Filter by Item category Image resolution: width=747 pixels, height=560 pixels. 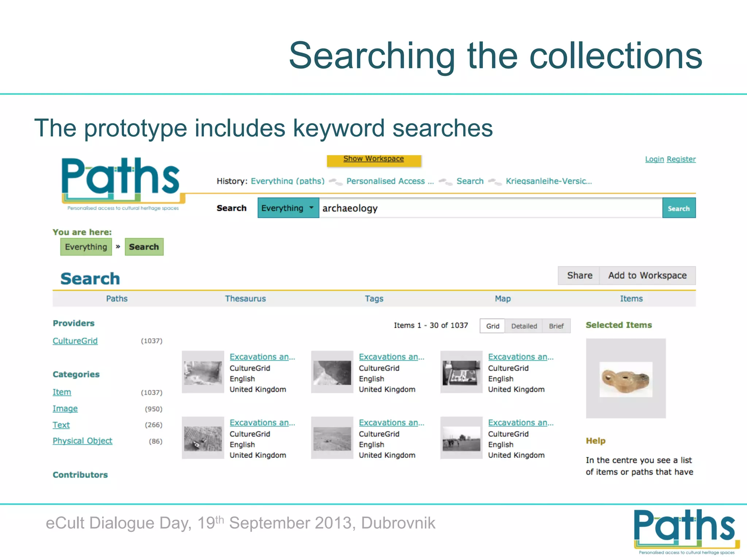click(62, 392)
